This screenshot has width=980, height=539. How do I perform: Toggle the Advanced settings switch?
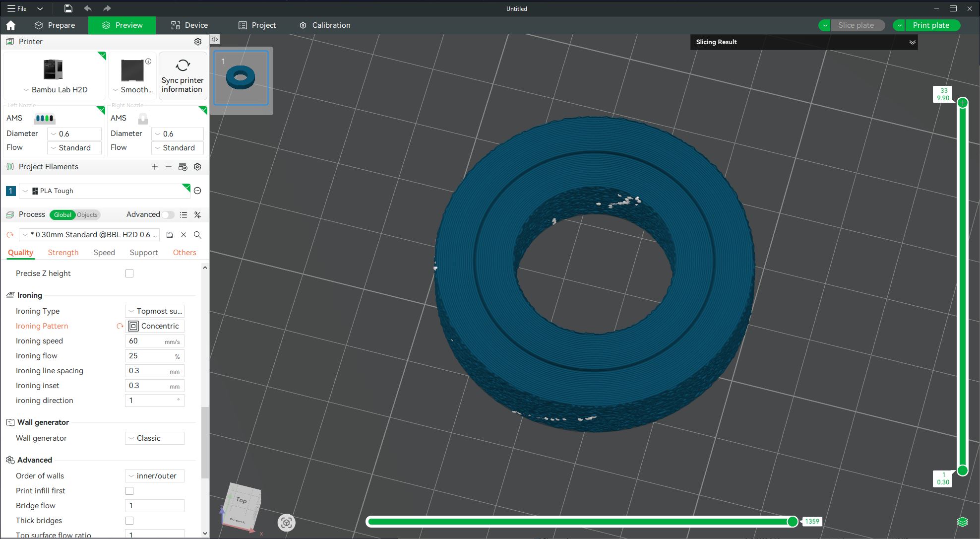pyautogui.click(x=168, y=214)
